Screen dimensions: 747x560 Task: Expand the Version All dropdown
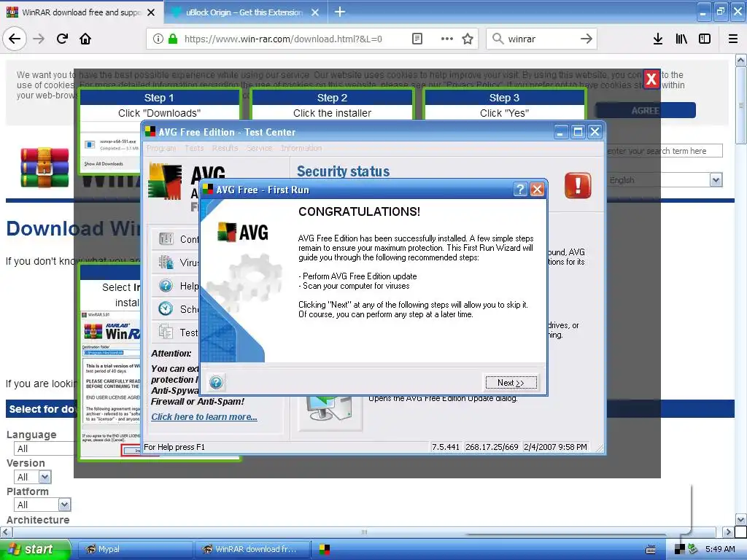point(44,477)
